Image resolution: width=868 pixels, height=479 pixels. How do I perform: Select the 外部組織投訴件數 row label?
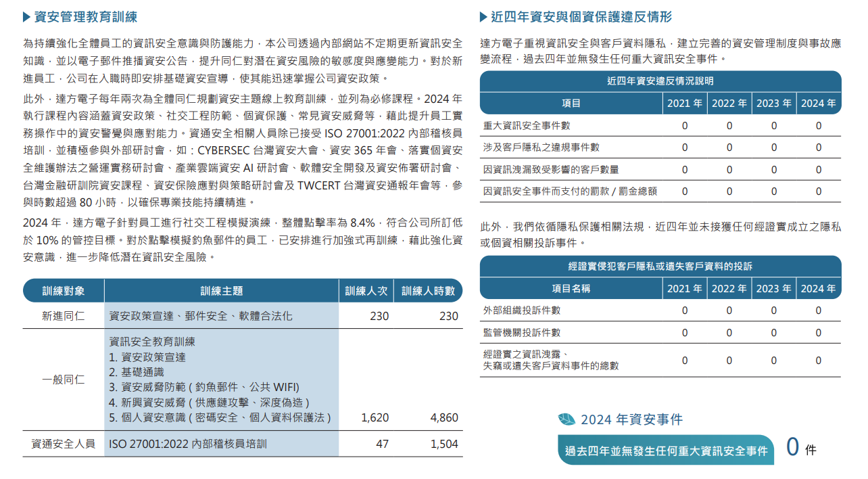522,311
